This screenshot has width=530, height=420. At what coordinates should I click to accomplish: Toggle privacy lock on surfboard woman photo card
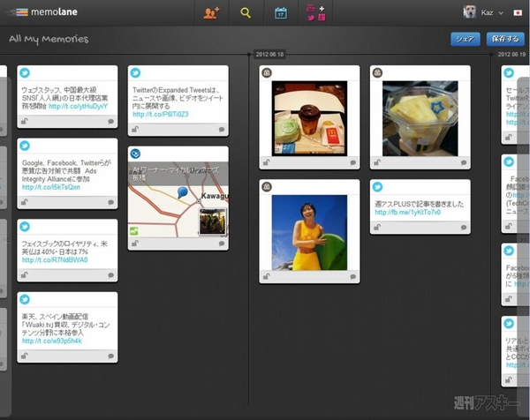coord(267,276)
